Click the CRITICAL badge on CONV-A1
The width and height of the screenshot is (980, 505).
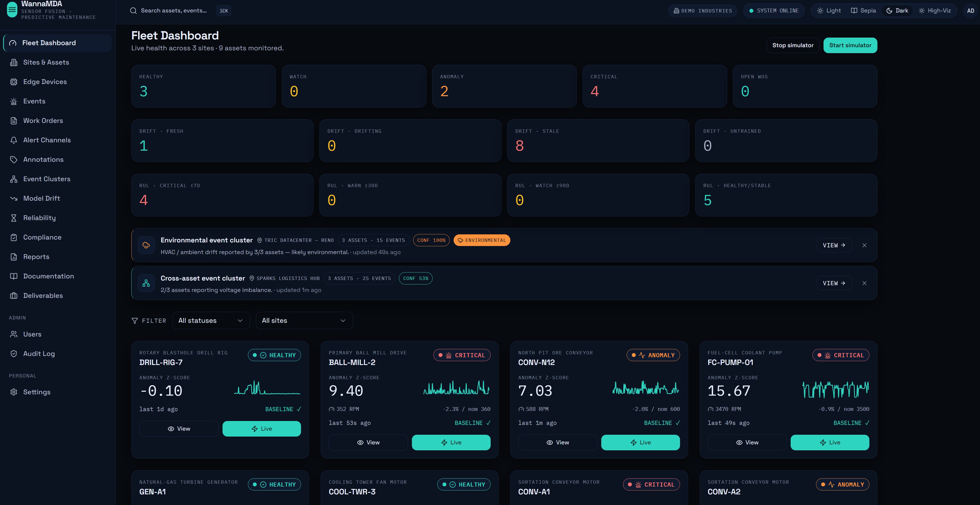click(x=651, y=485)
